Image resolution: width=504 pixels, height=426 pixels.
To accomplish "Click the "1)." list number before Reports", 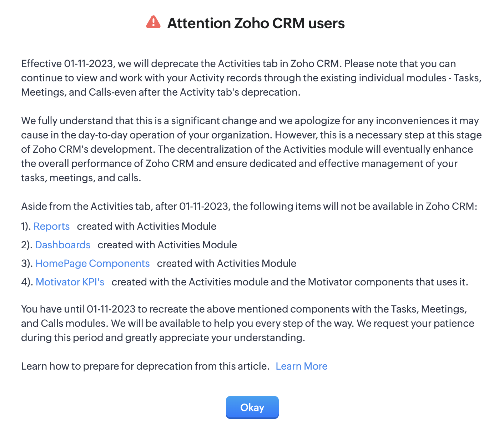I will [x=26, y=226].
